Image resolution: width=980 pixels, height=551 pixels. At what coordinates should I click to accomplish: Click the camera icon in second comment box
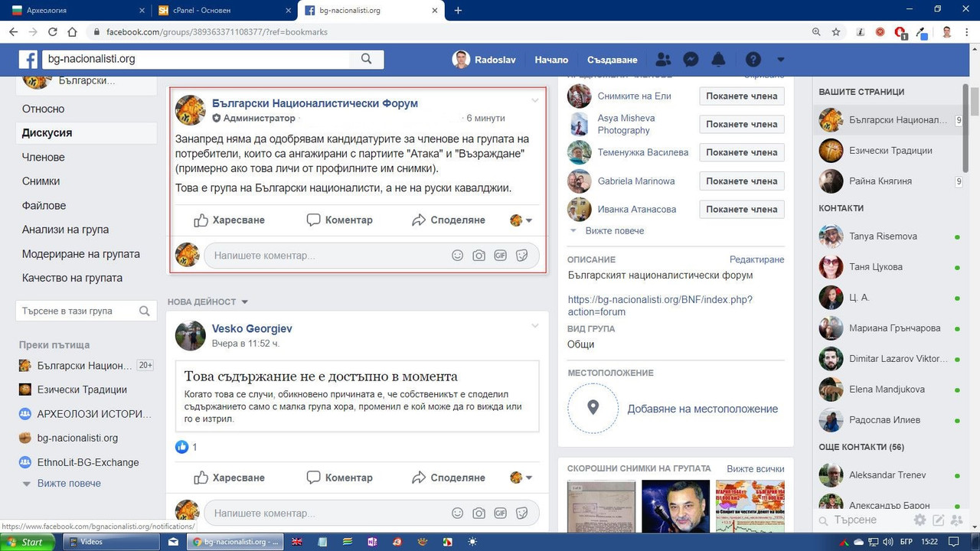click(x=479, y=514)
